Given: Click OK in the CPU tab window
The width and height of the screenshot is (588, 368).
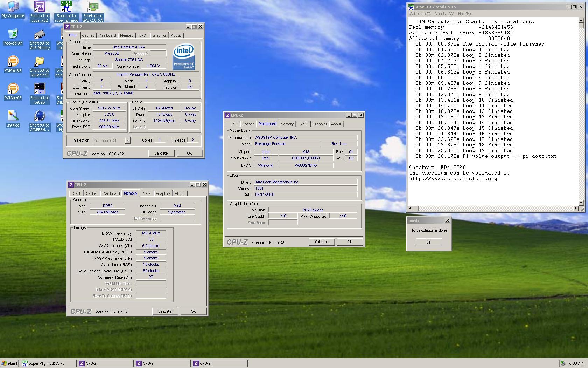Looking at the screenshot, I should [x=189, y=153].
